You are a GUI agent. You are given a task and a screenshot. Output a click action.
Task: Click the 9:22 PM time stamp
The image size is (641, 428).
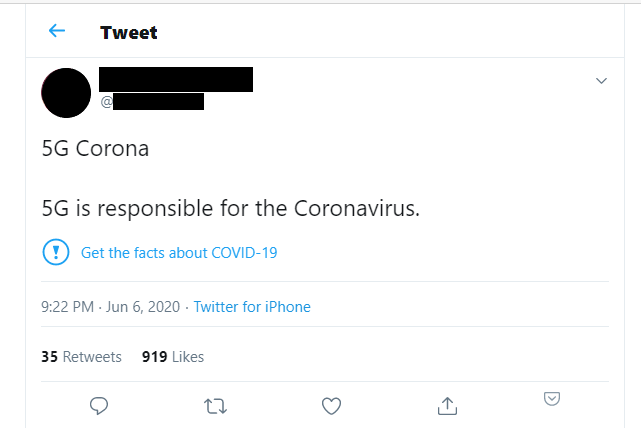(67, 307)
